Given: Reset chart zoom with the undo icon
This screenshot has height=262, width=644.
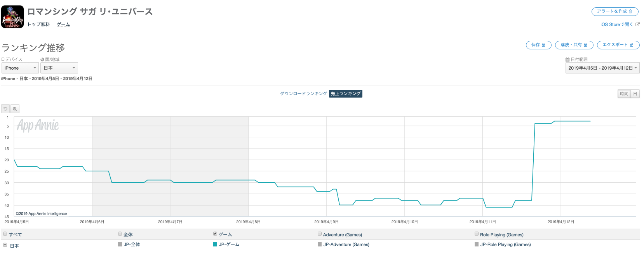Looking at the screenshot, I should [x=5, y=109].
